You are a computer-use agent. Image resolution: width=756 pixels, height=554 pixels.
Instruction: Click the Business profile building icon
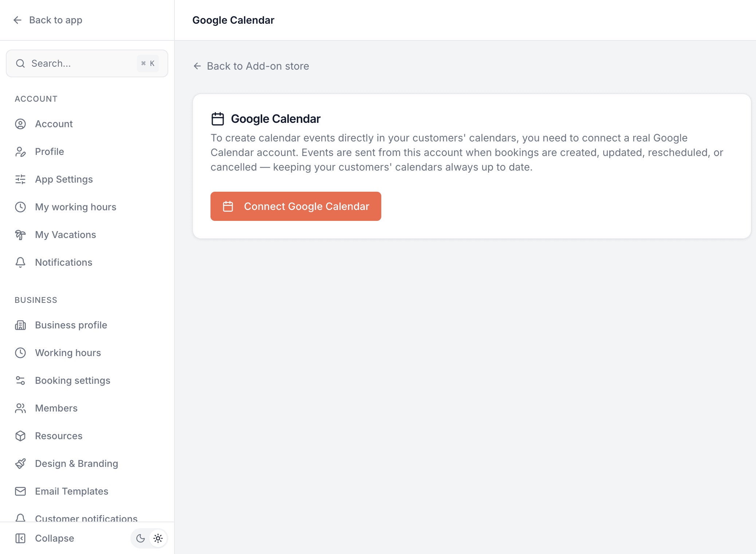(x=20, y=325)
